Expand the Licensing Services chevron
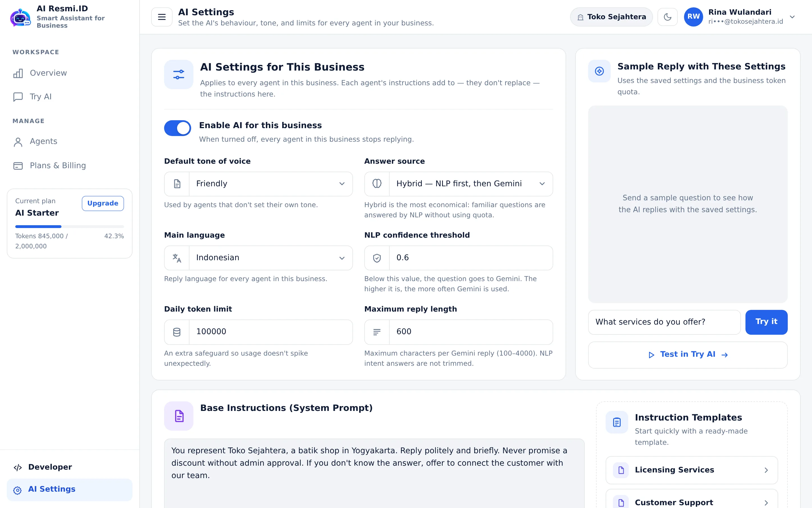Viewport: 812px width, 508px height. click(766, 470)
